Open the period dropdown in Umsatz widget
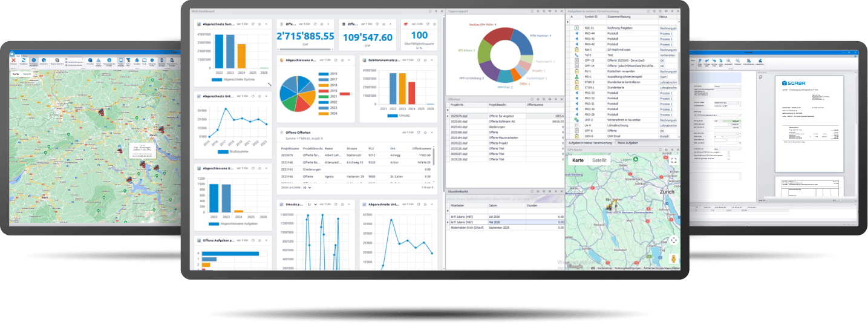This screenshot has width=868, height=325. coord(312,204)
